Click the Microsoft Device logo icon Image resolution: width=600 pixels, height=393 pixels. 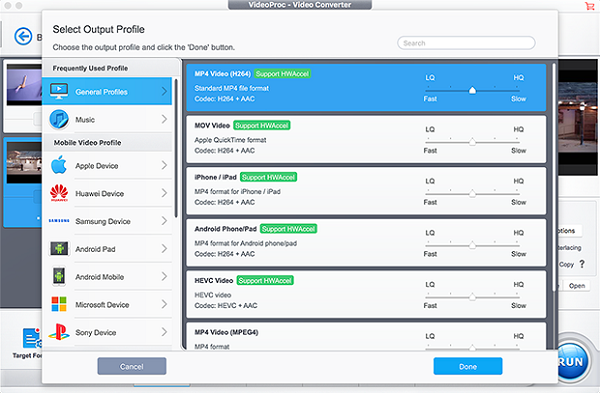(59, 304)
